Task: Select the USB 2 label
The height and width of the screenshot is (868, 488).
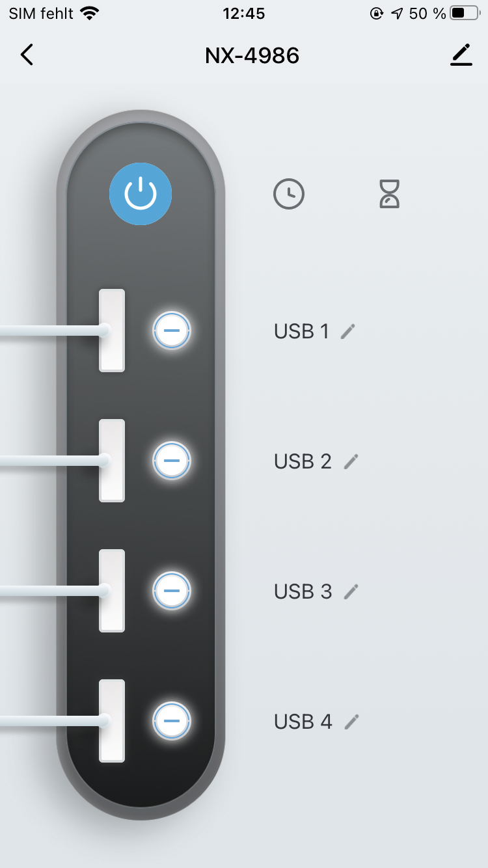Action: pyautogui.click(x=303, y=461)
